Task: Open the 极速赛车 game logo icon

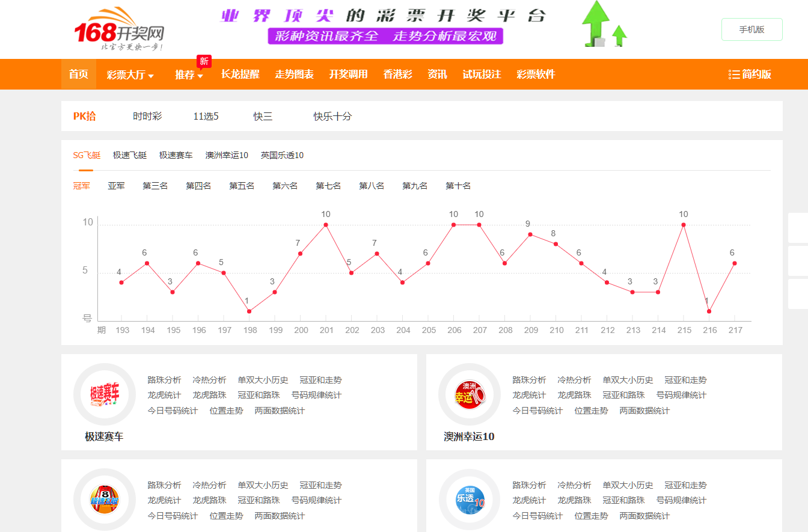Action: 105,394
